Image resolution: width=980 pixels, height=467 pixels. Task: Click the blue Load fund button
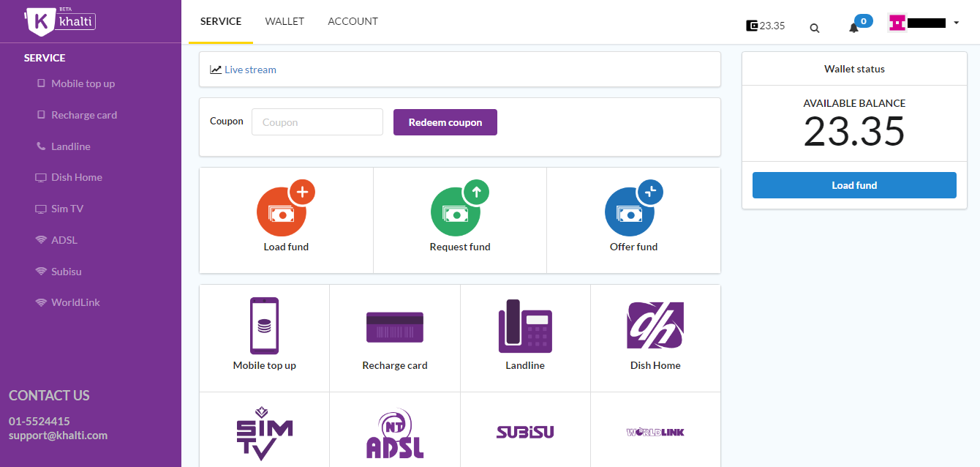(x=854, y=185)
